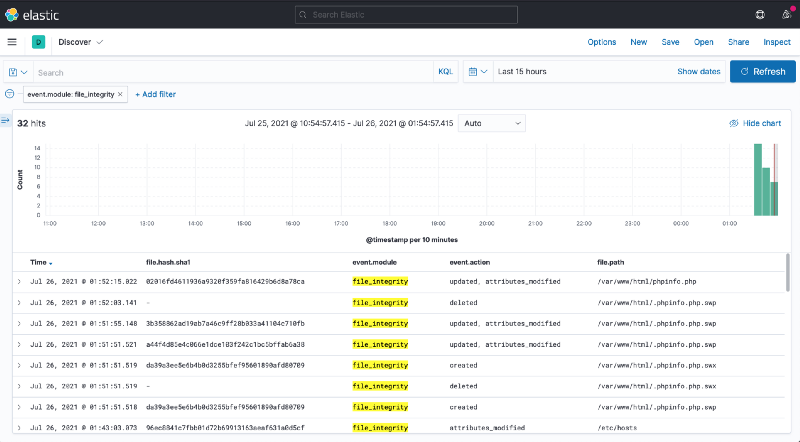The height and width of the screenshot is (442, 800).
Task: Click Show dates link
Action: pyautogui.click(x=698, y=71)
